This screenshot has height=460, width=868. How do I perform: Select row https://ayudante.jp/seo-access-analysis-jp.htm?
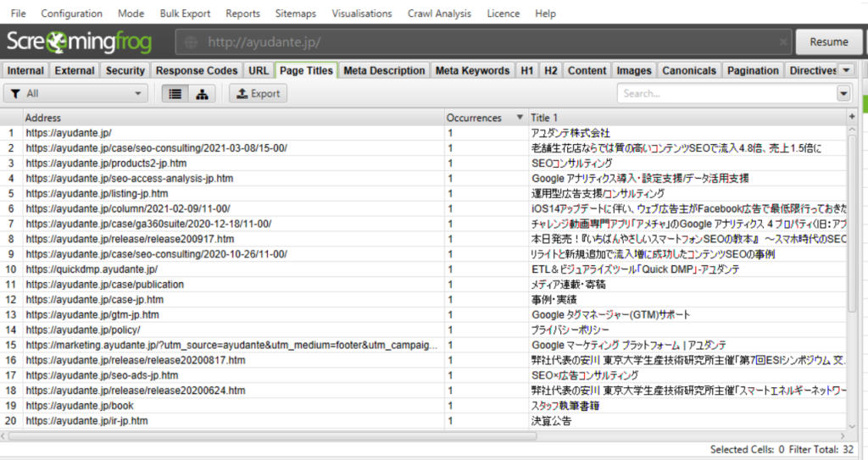click(x=423, y=178)
